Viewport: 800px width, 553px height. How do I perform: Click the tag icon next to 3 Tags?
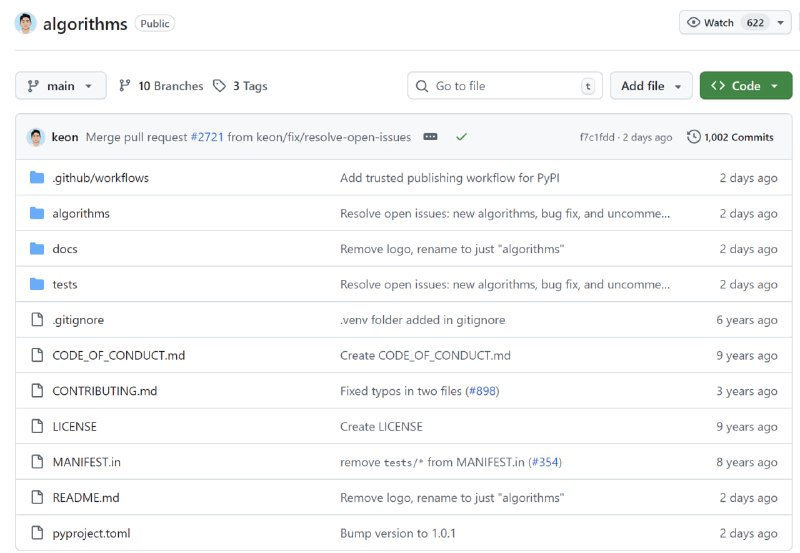pos(219,86)
